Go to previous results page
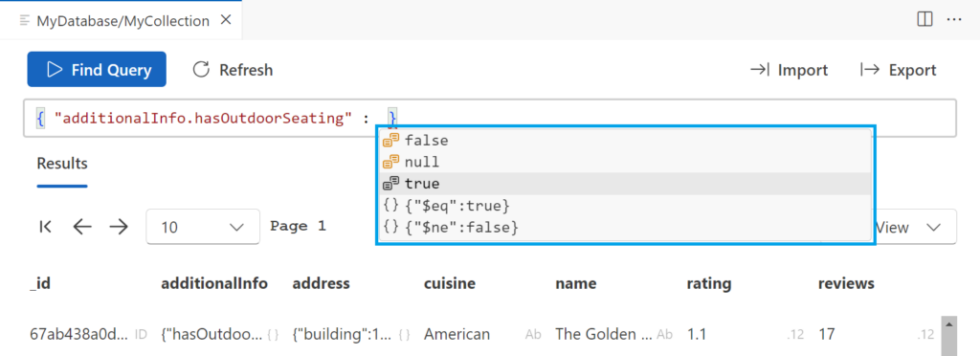The height and width of the screenshot is (356, 980). pos(82,227)
